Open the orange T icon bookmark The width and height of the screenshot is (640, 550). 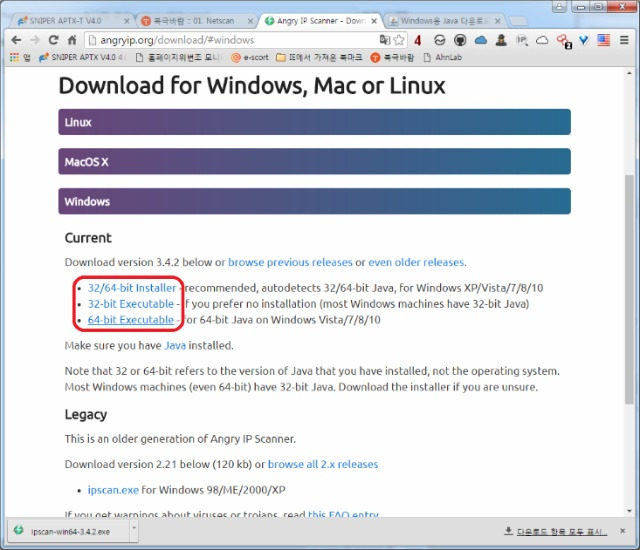click(392, 58)
